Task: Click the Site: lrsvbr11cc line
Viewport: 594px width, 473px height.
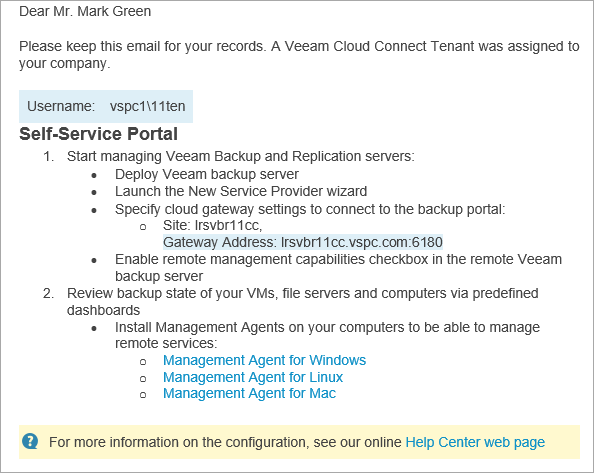Action: click(213, 225)
